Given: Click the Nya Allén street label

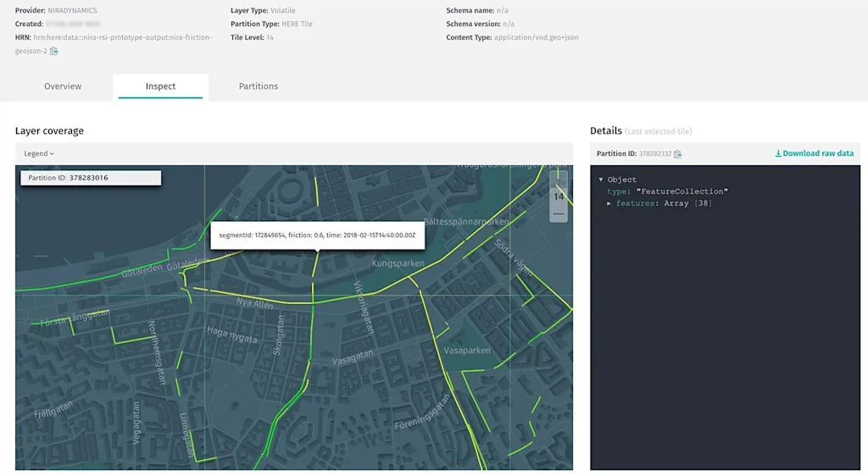Looking at the screenshot, I should pyautogui.click(x=254, y=303).
